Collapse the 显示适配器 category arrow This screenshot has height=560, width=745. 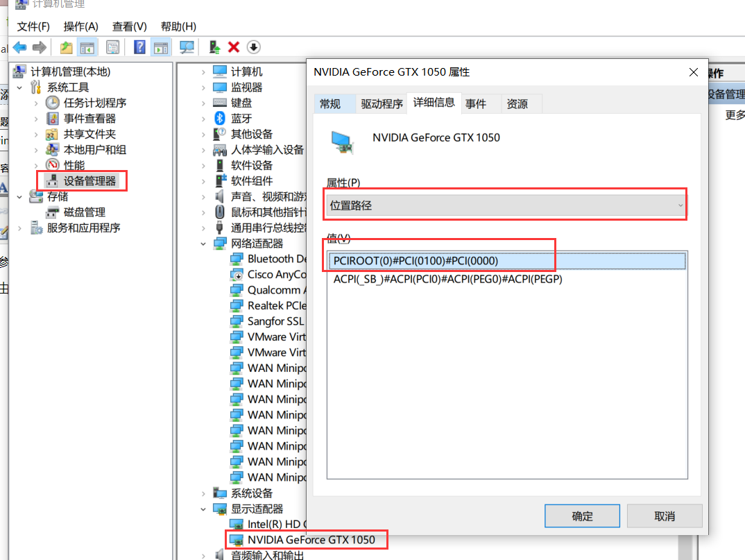[x=203, y=509]
